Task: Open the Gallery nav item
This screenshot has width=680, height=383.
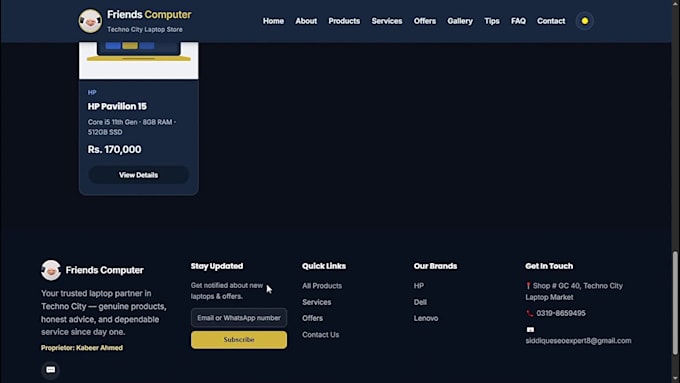Action: pos(460,21)
